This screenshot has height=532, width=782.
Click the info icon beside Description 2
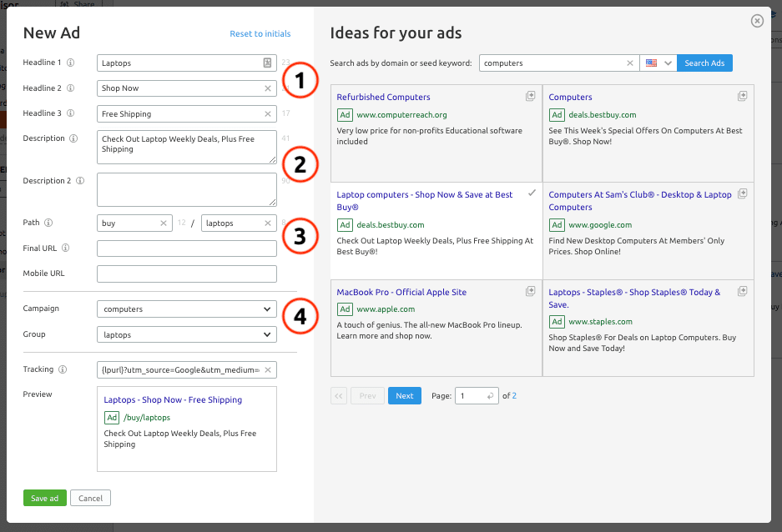[80, 181]
